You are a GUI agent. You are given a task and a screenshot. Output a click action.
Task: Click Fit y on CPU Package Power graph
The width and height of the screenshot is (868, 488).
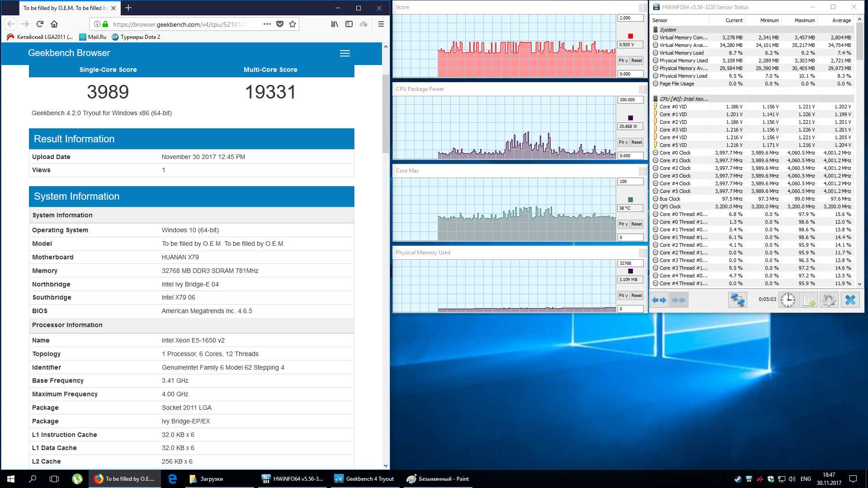(623, 142)
